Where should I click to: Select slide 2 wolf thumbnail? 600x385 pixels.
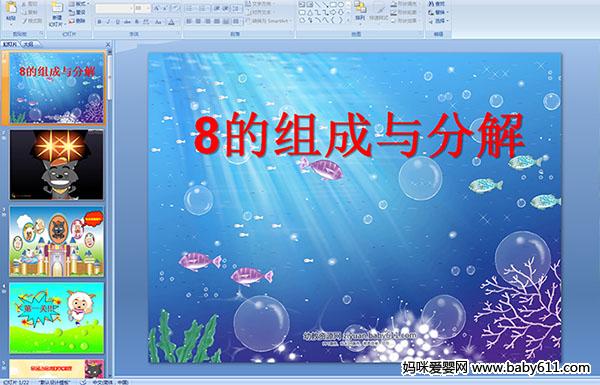click(x=57, y=165)
